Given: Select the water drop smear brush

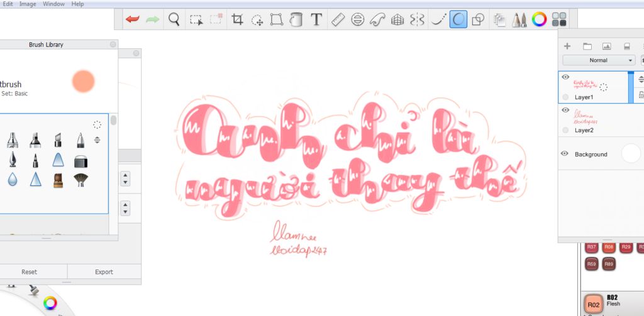Looking at the screenshot, I should (x=13, y=179).
